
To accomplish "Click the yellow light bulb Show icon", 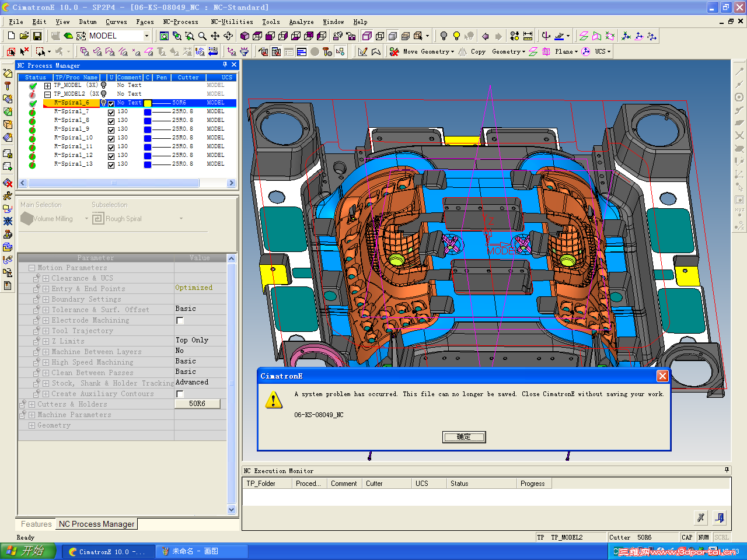I will click(x=456, y=36).
